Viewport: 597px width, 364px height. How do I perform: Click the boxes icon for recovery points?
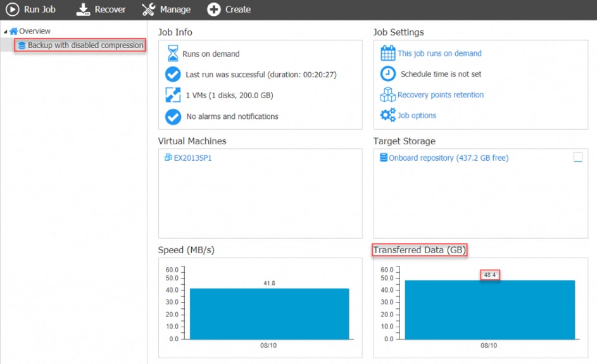tap(387, 95)
